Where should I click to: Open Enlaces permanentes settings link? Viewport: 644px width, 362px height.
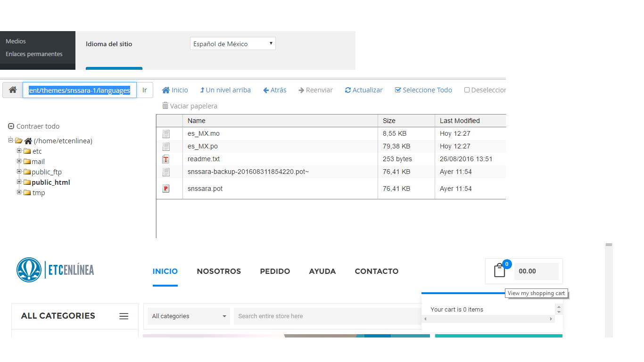coord(34,54)
